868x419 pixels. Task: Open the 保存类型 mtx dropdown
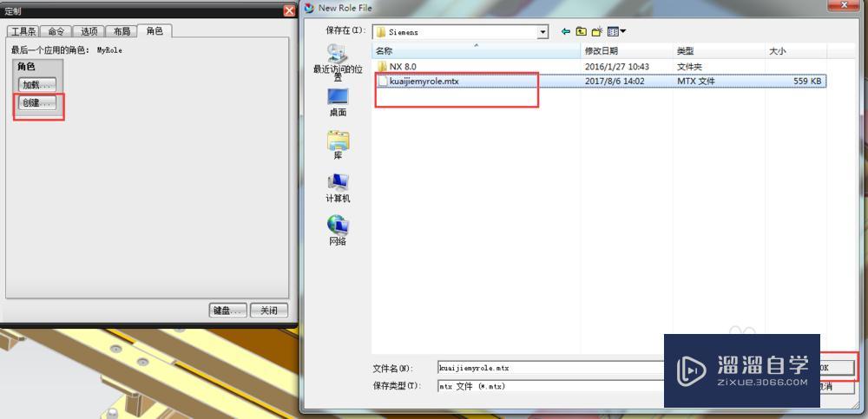click(549, 386)
